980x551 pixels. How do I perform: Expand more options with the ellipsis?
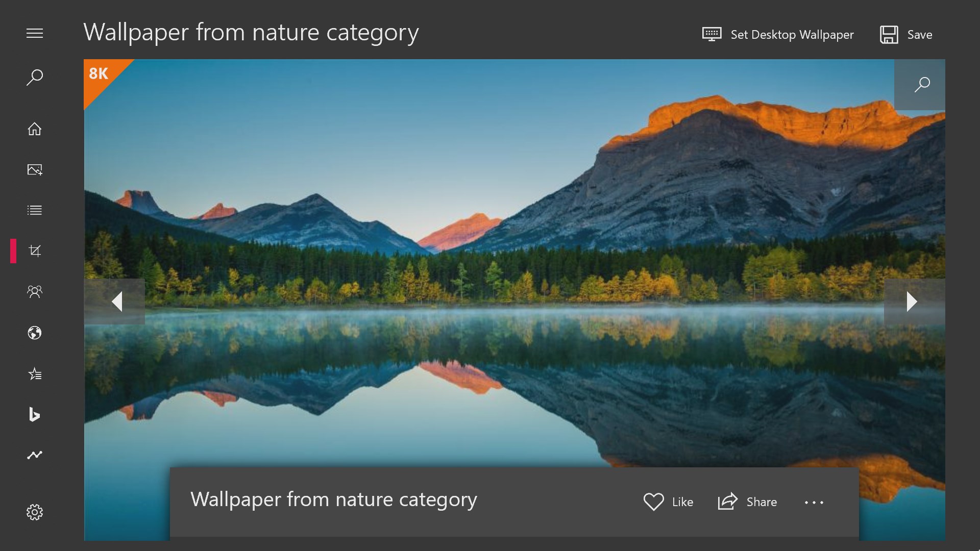click(x=814, y=503)
